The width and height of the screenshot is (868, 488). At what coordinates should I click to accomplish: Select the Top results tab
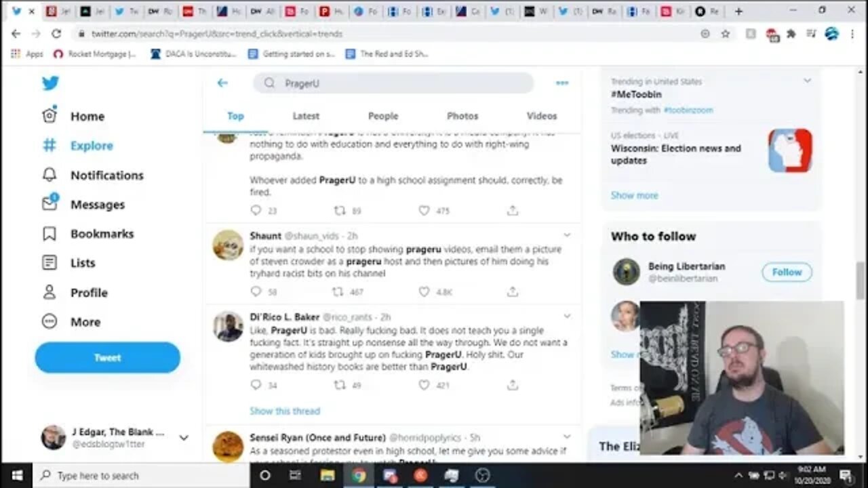tap(235, 116)
